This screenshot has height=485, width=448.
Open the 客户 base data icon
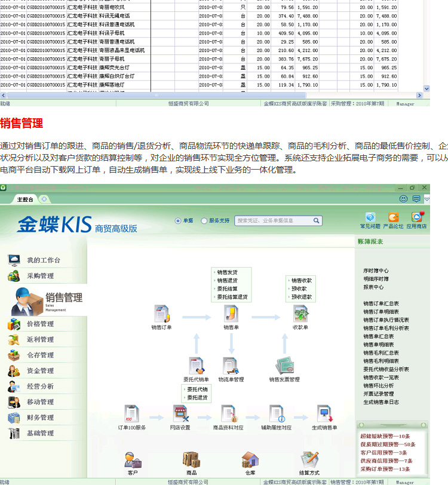tap(133, 460)
